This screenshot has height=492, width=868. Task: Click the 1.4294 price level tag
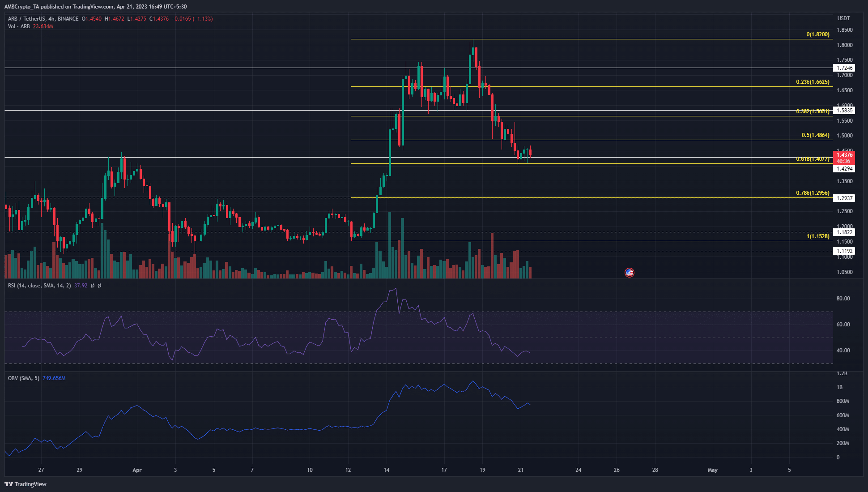click(844, 169)
